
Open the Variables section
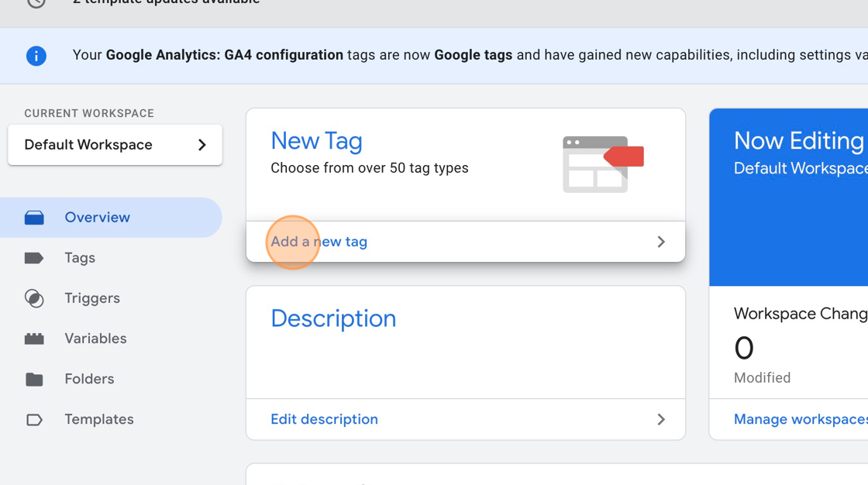pos(95,339)
